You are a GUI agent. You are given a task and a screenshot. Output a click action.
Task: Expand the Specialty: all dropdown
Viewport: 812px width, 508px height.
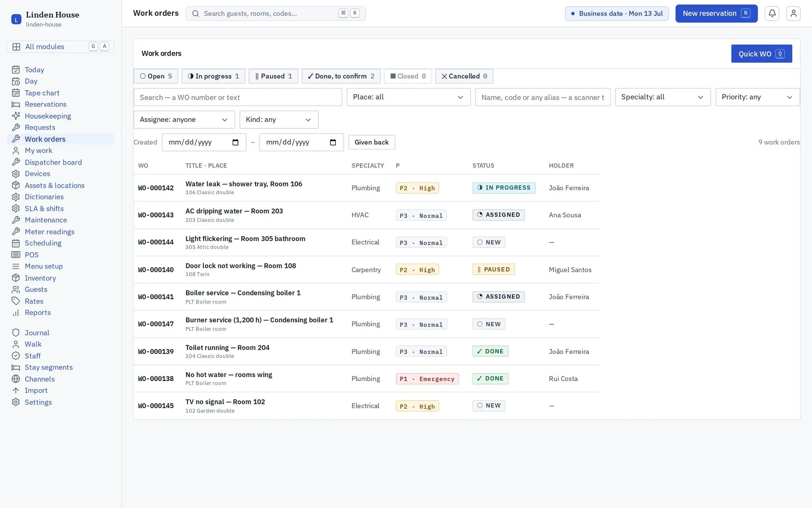(x=663, y=97)
